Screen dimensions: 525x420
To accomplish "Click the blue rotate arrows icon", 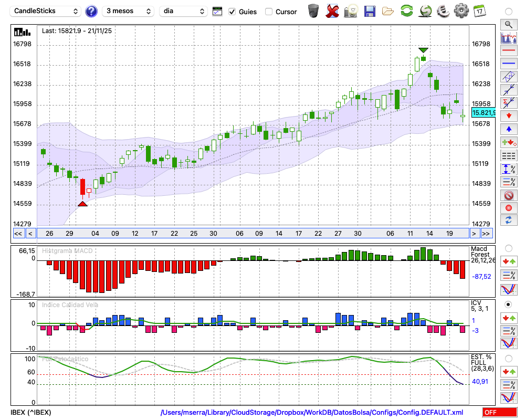I will coord(509,220).
